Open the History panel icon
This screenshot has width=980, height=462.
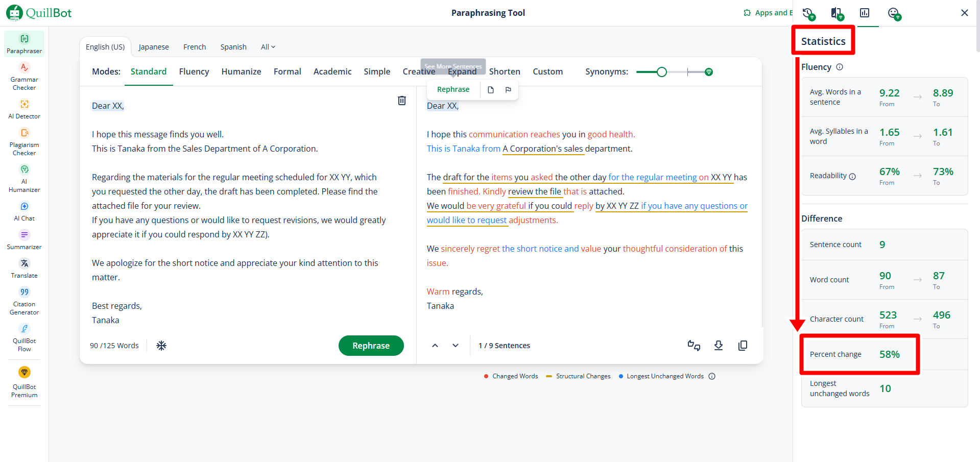coord(808,13)
